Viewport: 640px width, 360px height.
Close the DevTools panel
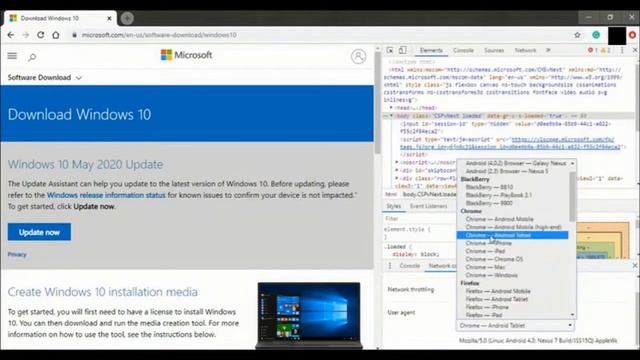(x=635, y=50)
